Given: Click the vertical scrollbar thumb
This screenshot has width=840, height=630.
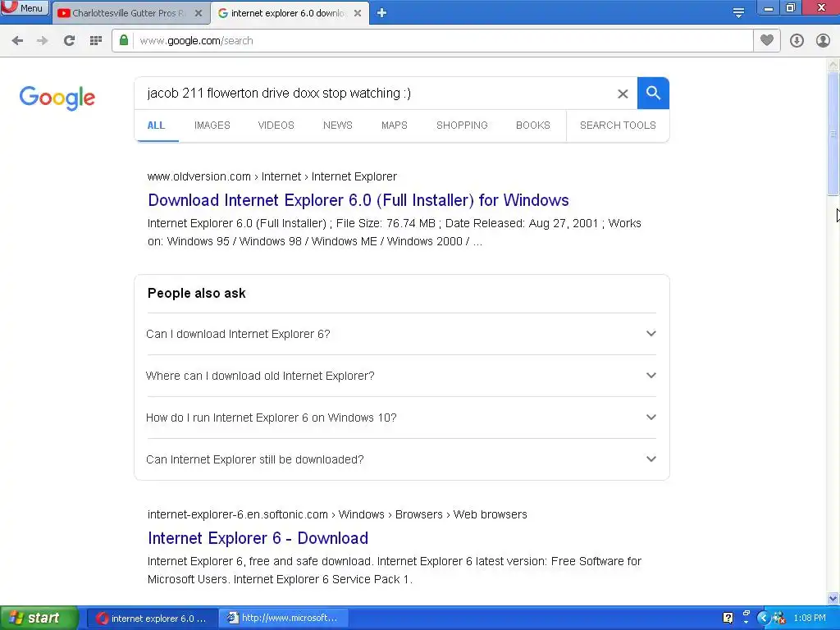Looking at the screenshot, I should point(833,134).
